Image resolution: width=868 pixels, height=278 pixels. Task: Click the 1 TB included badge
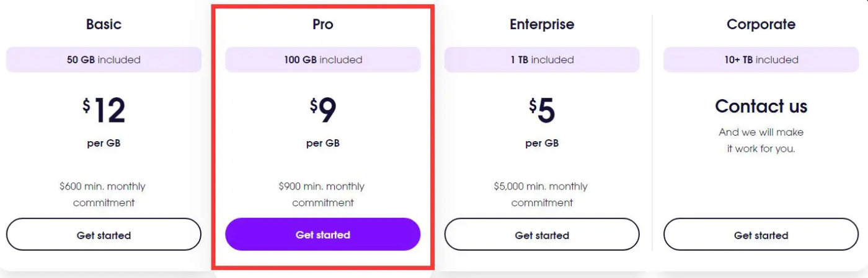pyautogui.click(x=542, y=60)
